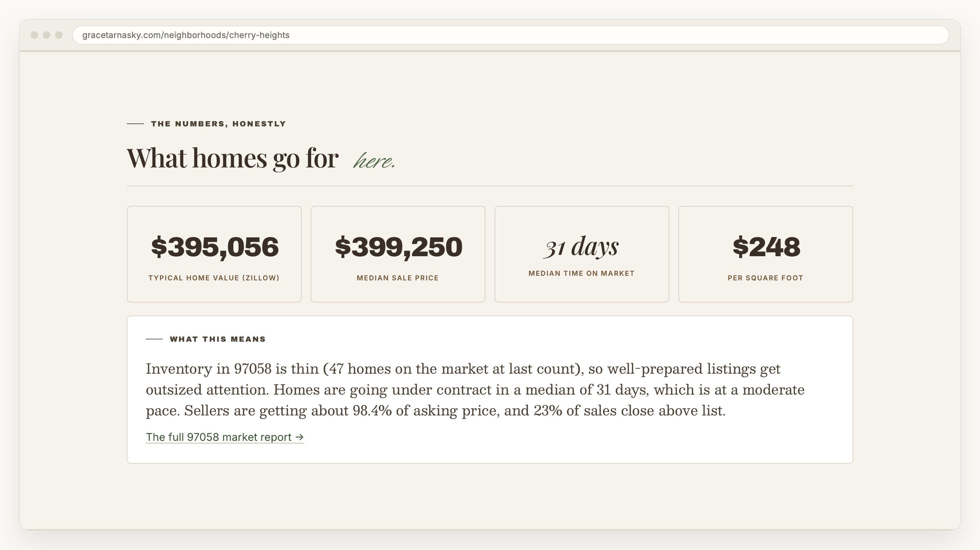This screenshot has width=980, height=550.
Task: Click the first gray window dot
Action: (34, 35)
